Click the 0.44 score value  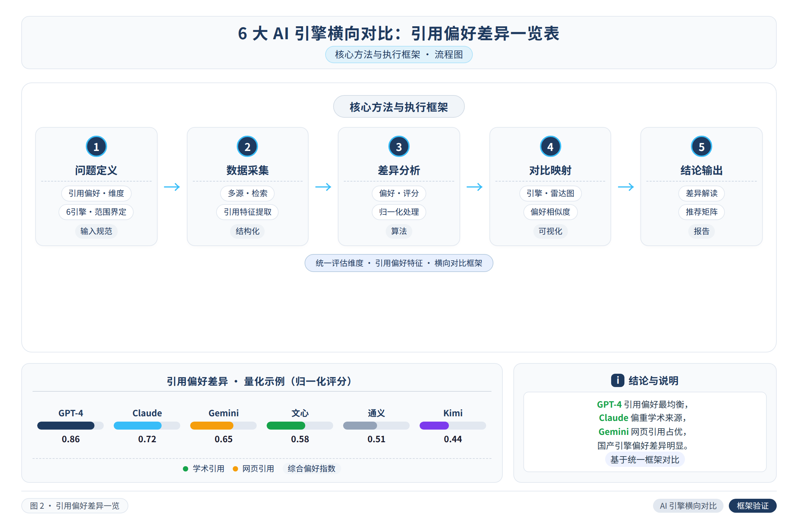pyautogui.click(x=453, y=439)
